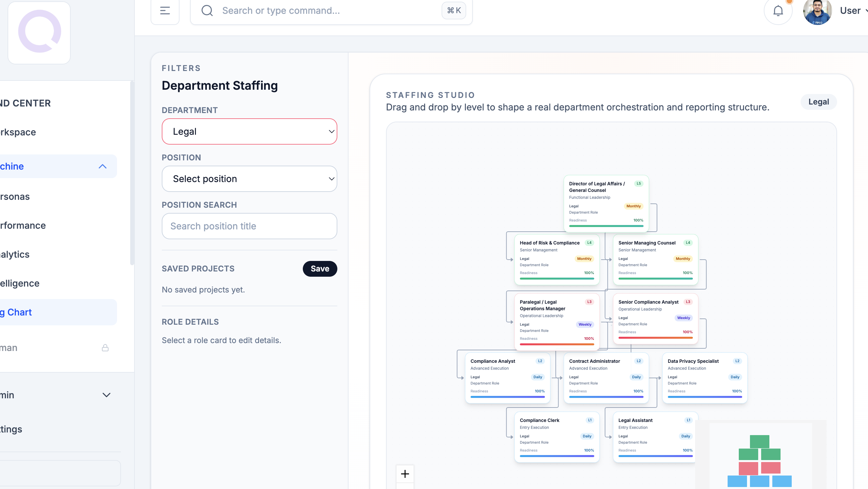Expand the Admin section in the sidebar
Screen dimensions: 868x489
[x=107, y=395]
